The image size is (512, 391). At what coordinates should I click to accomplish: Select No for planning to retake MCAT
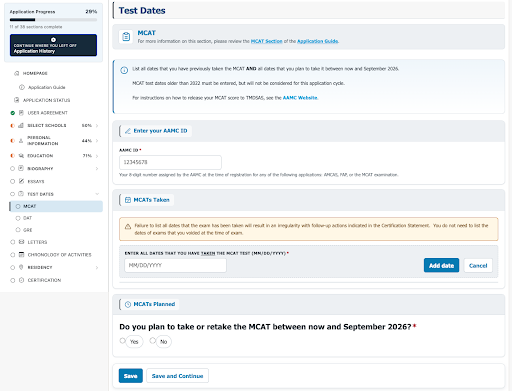(x=152, y=340)
